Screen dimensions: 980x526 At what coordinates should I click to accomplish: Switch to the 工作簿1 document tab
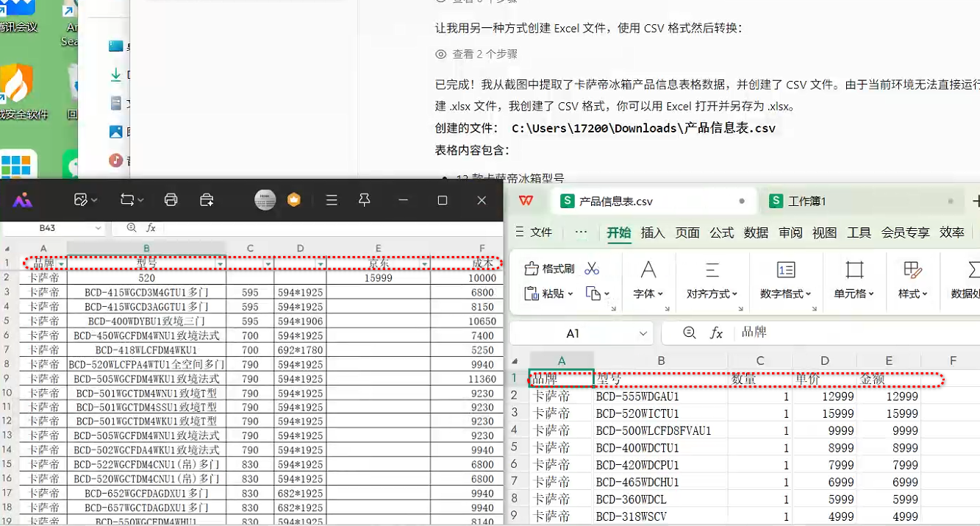pos(807,201)
